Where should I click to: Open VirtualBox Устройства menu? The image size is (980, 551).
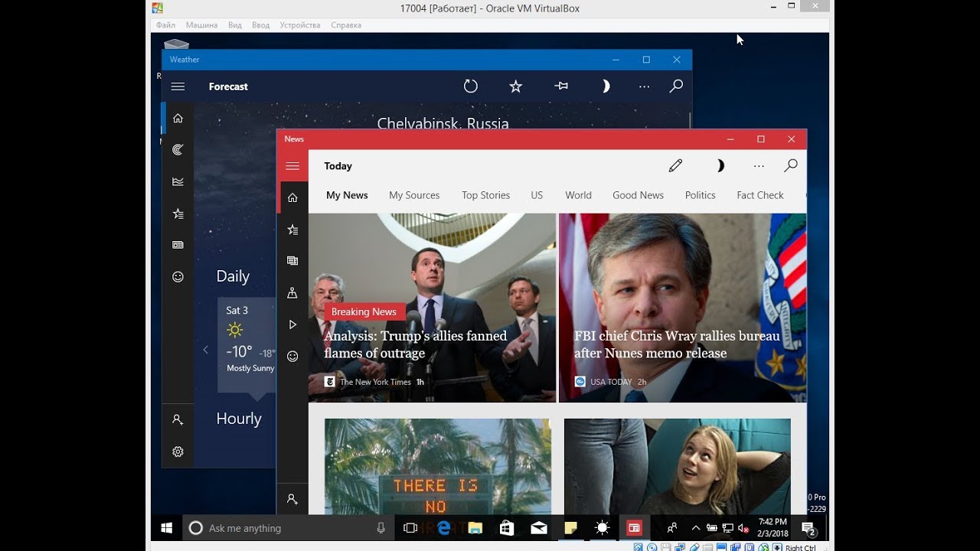300,25
